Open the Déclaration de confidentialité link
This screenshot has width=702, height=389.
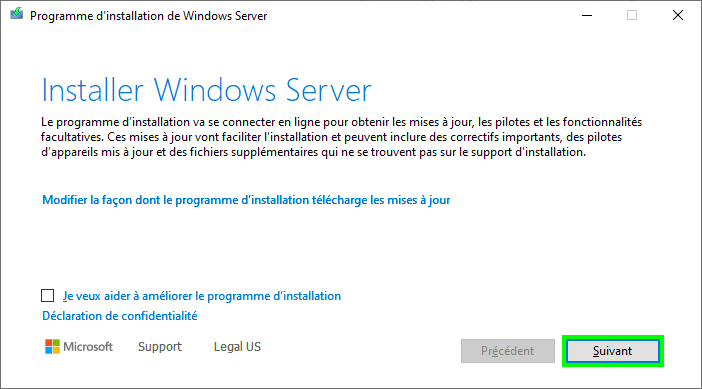point(120,316)
